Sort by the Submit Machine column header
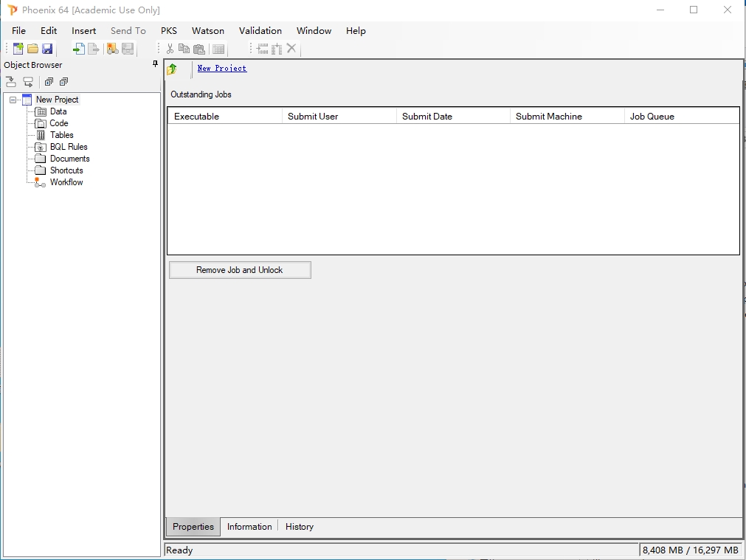Viewport: 746px width, 560px height. [x=567, y=116]
